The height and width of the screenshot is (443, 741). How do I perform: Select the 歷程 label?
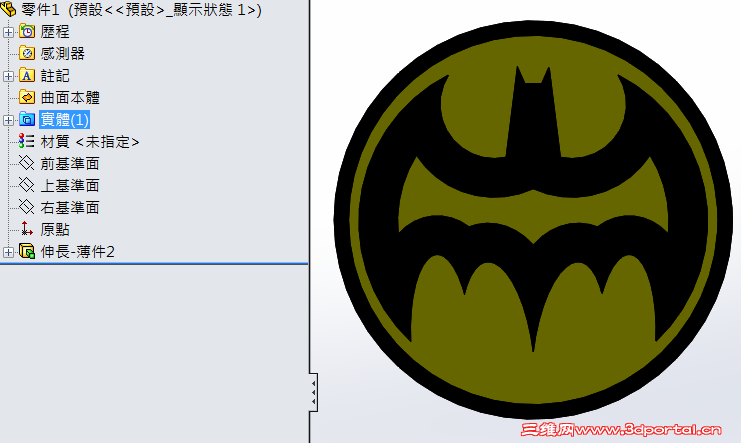pos(55,32)
